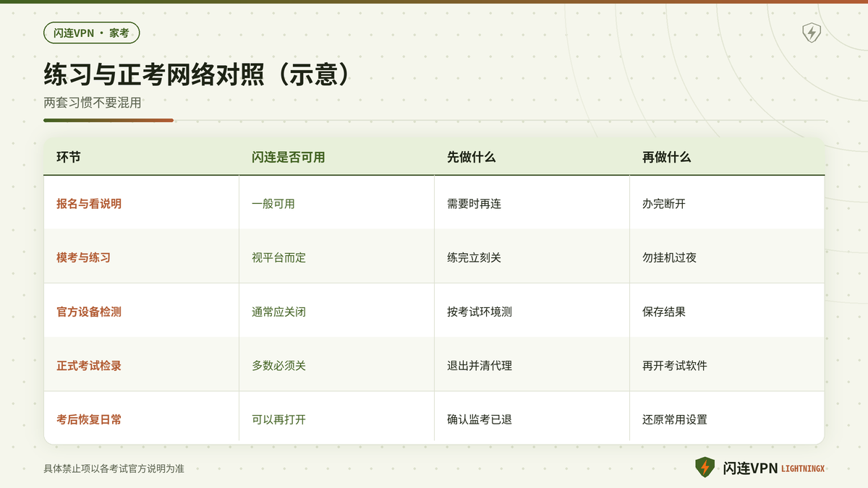Select the 官方设备检测 row label
This screenshot has width=868, height=488.
(x=89, y=312)
